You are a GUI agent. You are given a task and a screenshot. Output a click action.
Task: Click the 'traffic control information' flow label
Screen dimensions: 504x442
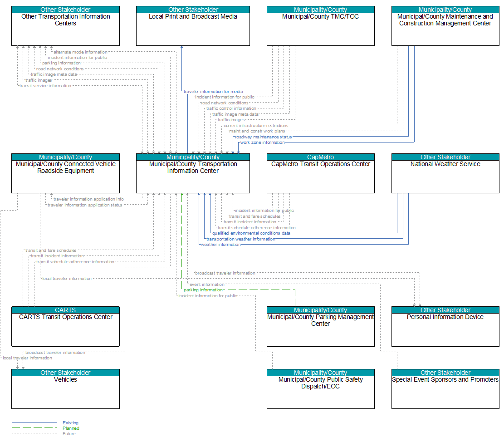click(231, 108)
